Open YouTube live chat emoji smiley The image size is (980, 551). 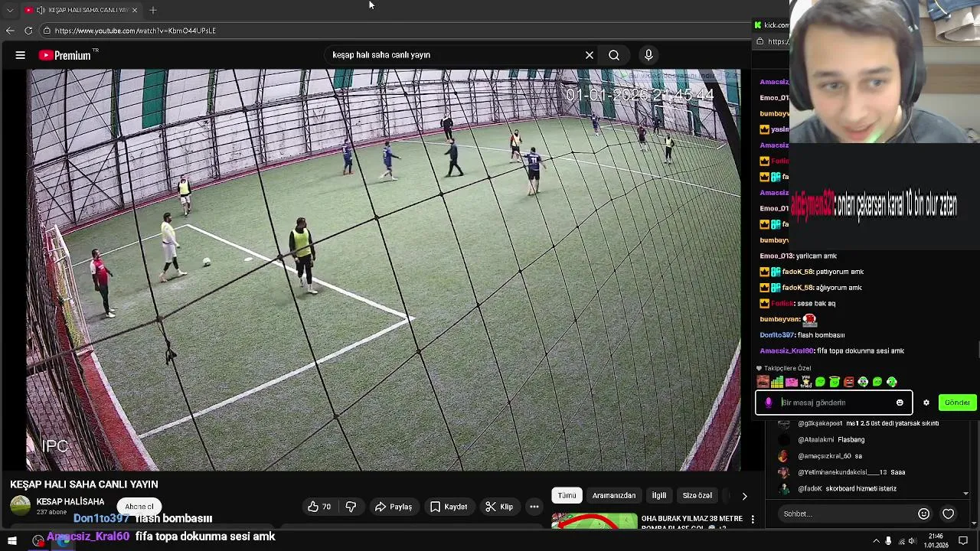tap(924, 514)
